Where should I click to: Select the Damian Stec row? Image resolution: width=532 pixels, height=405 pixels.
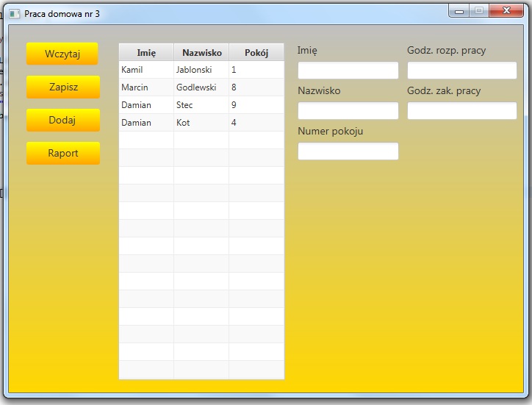(x=201, y=105)
